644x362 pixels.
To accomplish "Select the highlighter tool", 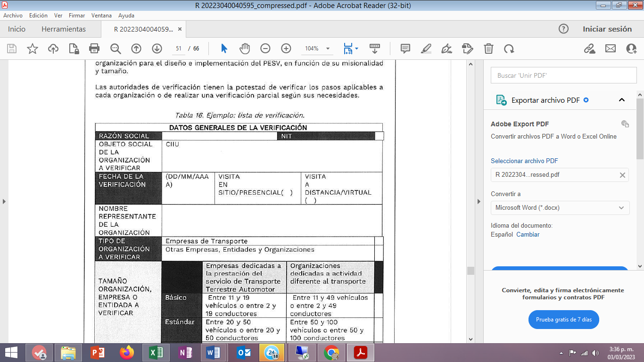I will [426, 49].
